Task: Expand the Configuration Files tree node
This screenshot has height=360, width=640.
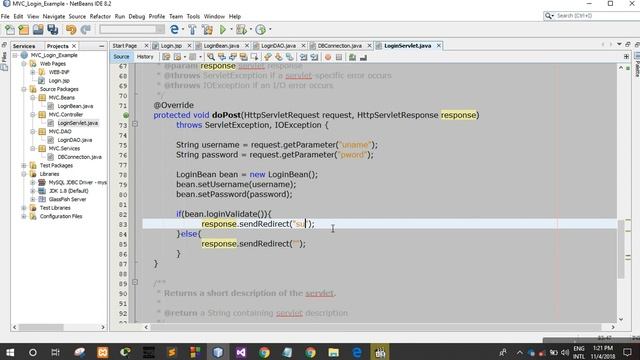Action: click(x=24, y=216)
